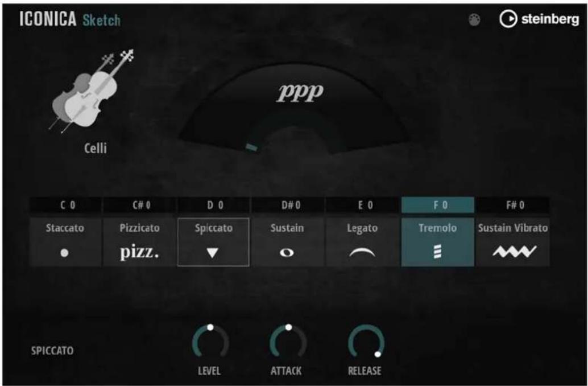Click the ATTACK knob
The image size is (588, 386).
[x=288, y=342]
